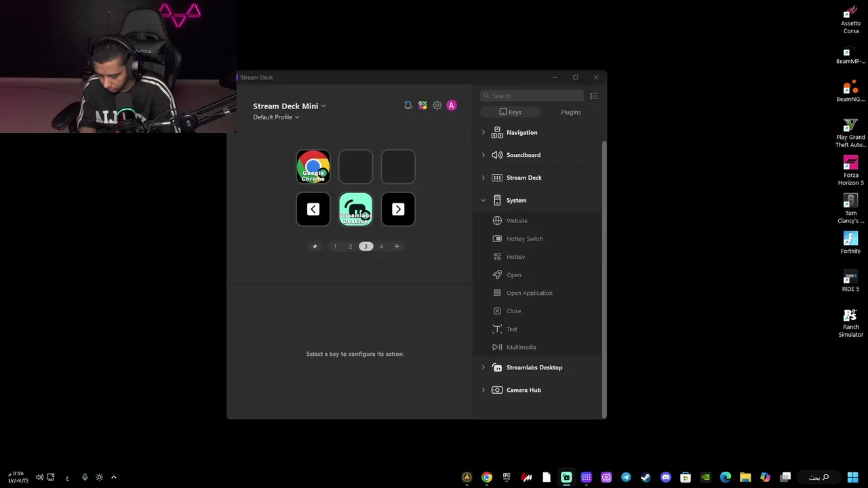
Task: Open BeamMP desktop shortcut
Action: click(x=850, y=56)
